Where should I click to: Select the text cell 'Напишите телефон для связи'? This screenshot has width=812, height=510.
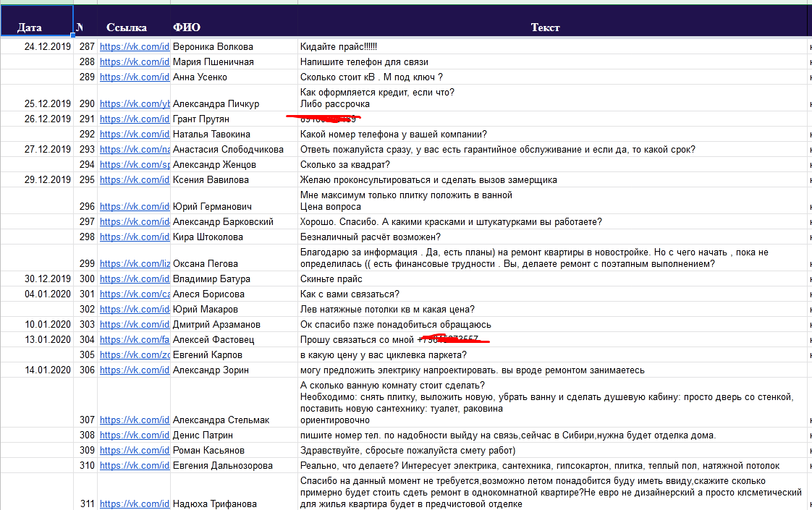(552, 61)
